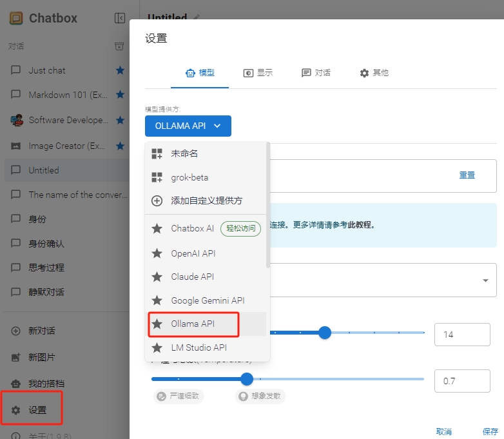
Task: Select Claude API provider
Action: (206, 277)
